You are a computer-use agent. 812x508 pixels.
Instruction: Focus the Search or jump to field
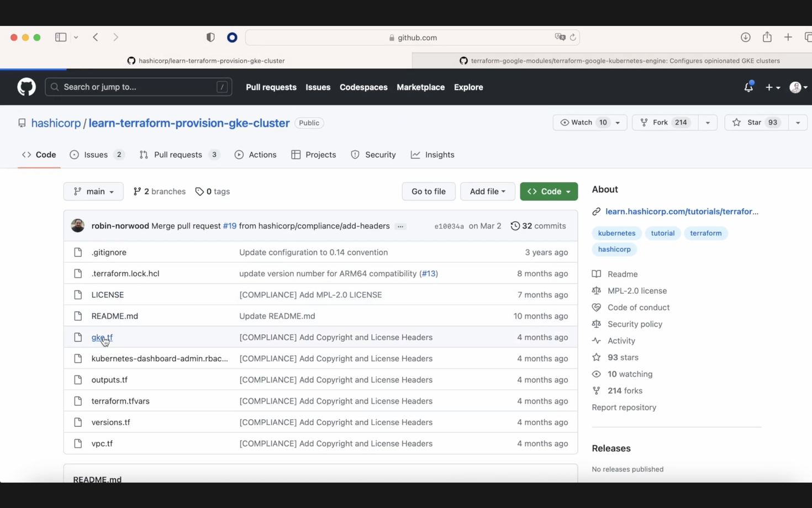pos(139,87)
